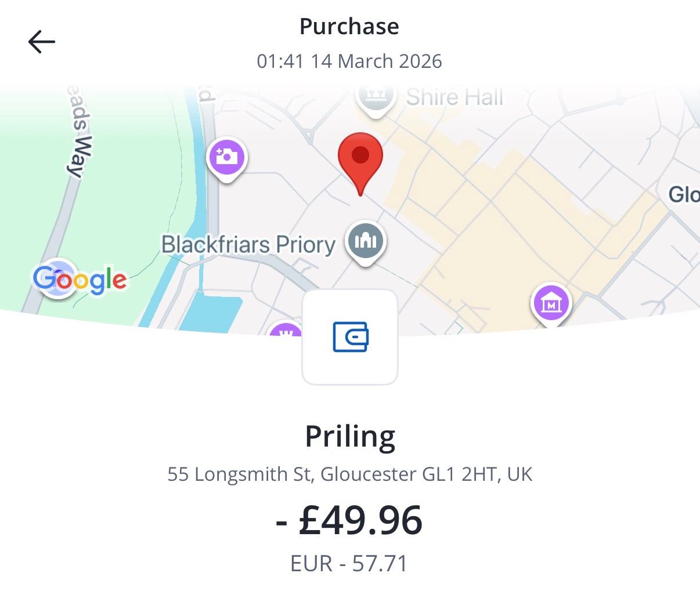The image size is (700, 602).
Task: Tap the Purchase header title
Action: [x=349, y=27]
